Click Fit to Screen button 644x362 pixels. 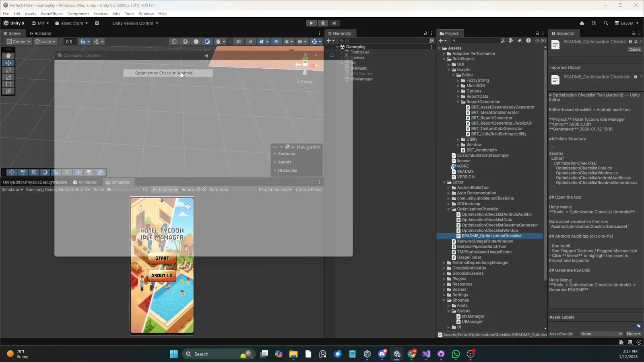point(165,189)
